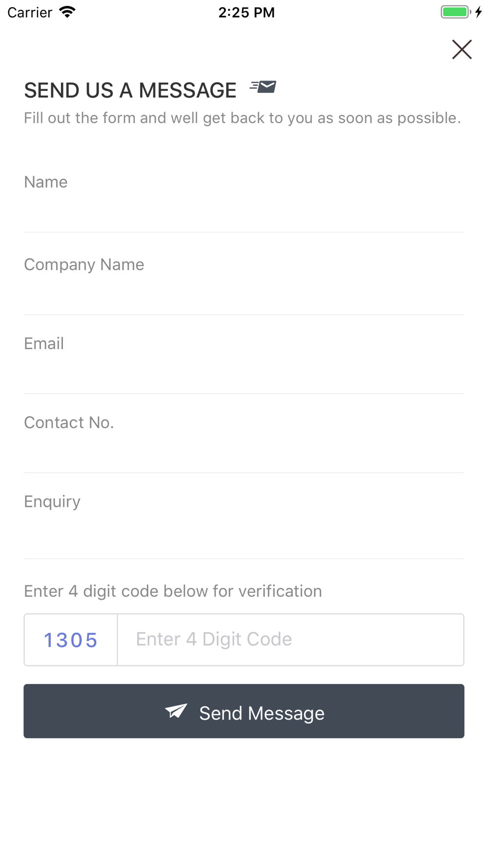Viewport: 488px width, 868px height.
Task: Tap the charging bolt icon near battery
Action: point(479,12)
